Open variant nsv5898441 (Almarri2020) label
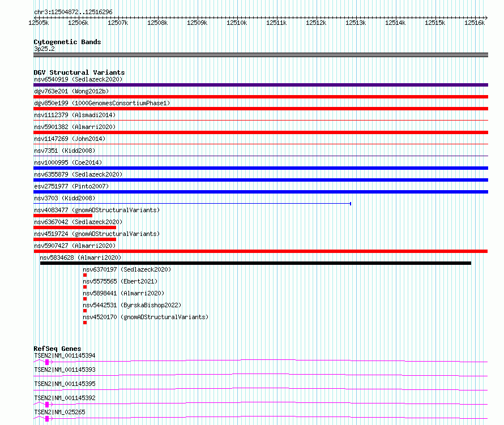 pyautogui.click(x=123, y=293)
